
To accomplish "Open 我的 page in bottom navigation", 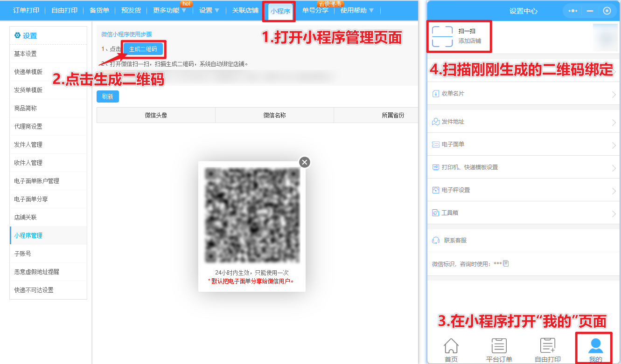I will (595, 350).
